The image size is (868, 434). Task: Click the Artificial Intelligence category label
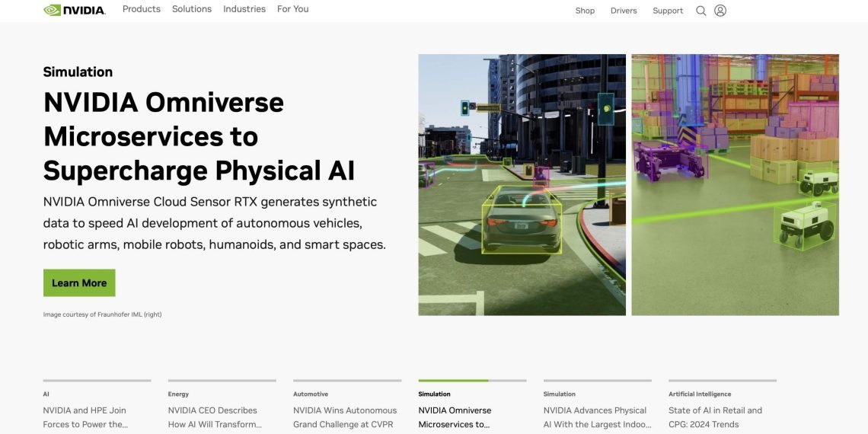pos(700,394)
